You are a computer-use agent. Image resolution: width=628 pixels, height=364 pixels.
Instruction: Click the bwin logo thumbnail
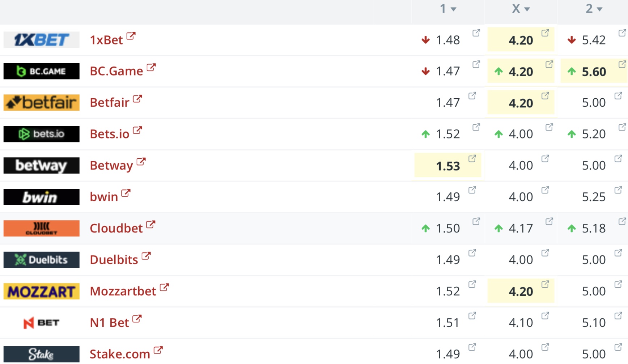point(41,197)
